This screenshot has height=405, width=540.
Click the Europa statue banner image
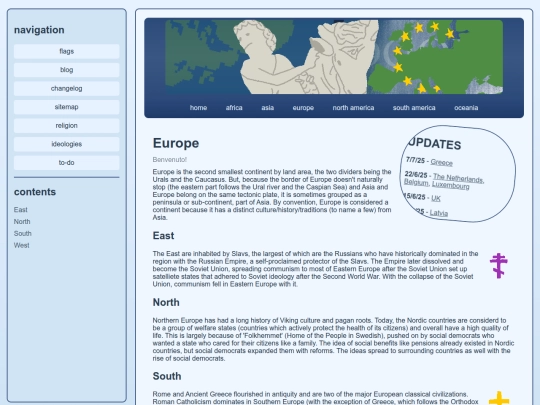point(334,57)
